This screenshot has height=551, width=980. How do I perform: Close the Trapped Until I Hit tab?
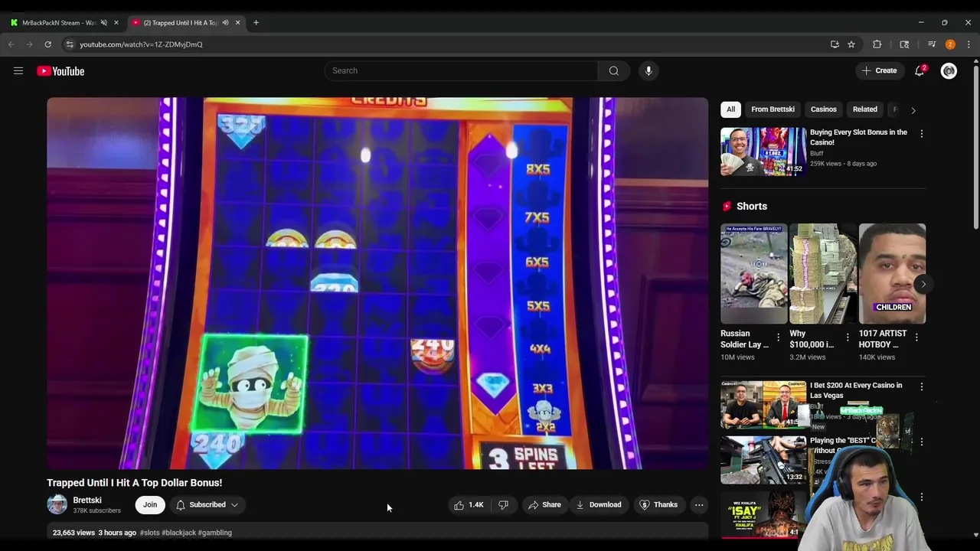pyautogui.click(x=237, y=22)
